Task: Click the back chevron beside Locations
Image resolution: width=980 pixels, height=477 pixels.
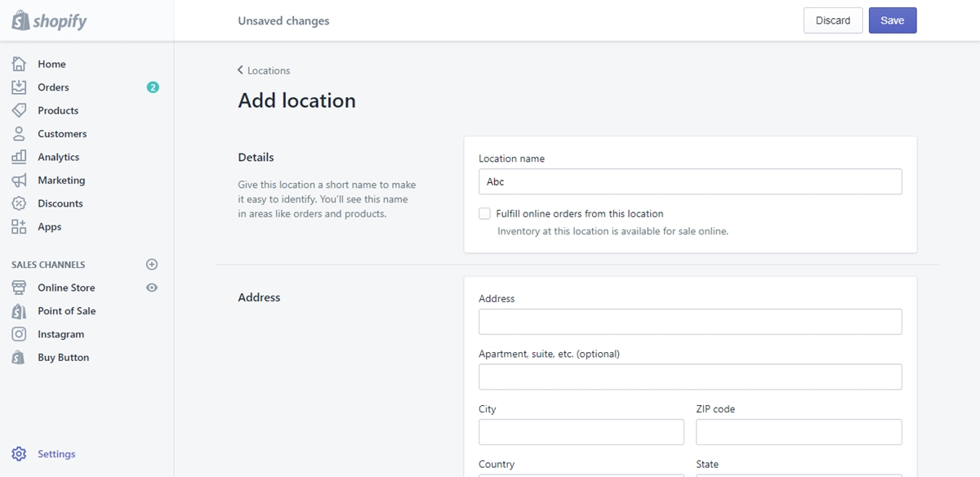Action: (x=240, y=70)
